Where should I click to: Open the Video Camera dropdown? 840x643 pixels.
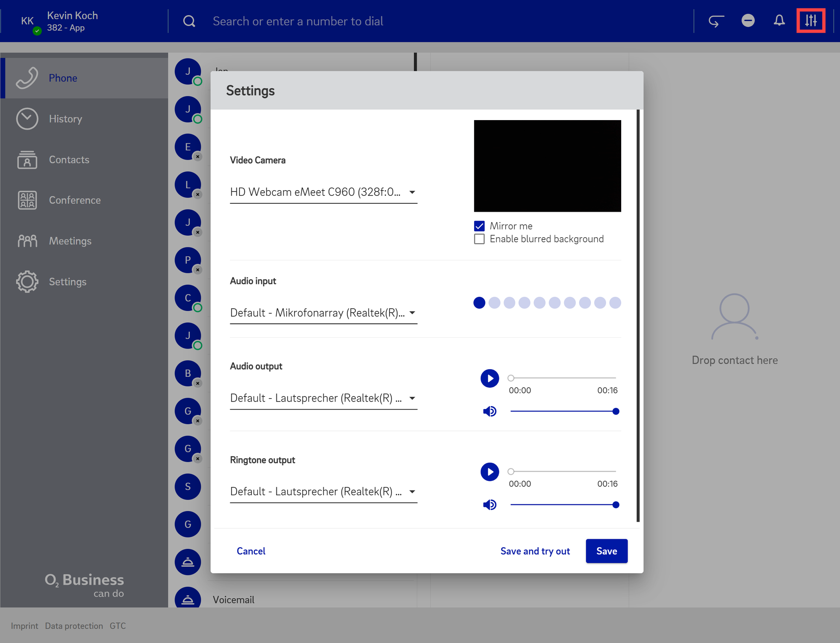click(323, 192)
